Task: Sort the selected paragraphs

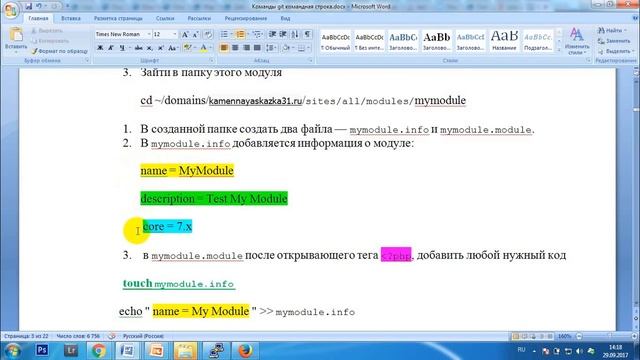Action: 295,34
